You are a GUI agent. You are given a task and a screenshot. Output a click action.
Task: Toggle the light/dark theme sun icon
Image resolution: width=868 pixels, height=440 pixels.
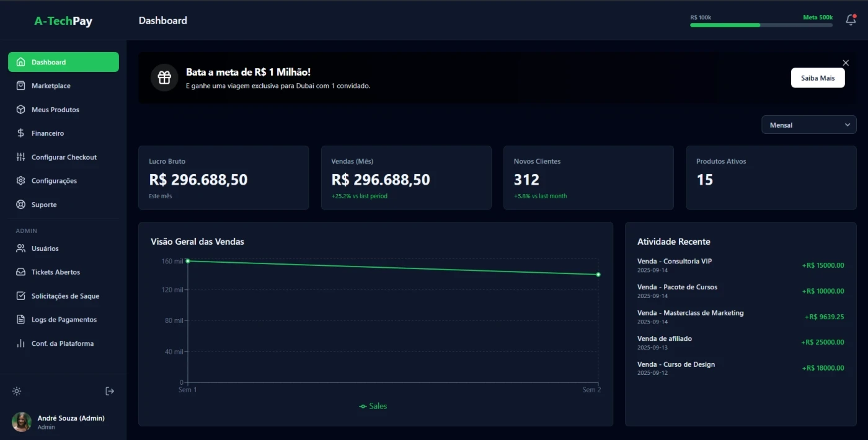[x=17, y=391]
